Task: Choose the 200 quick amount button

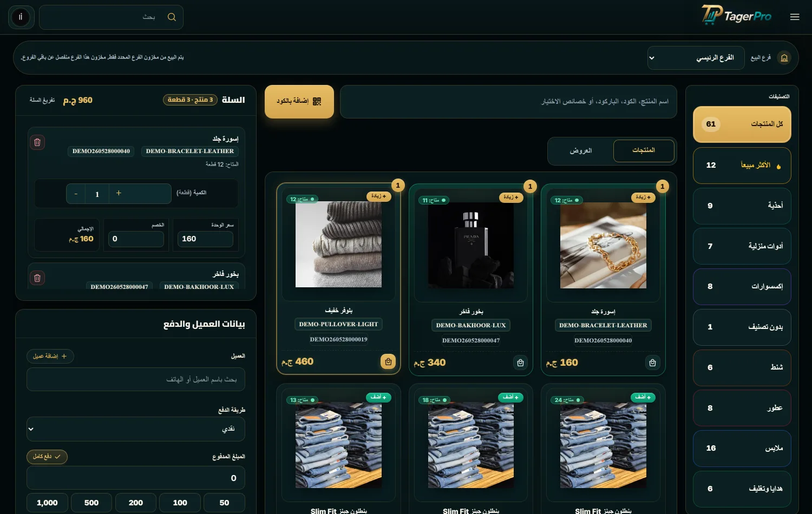Action: pos(136,503)
